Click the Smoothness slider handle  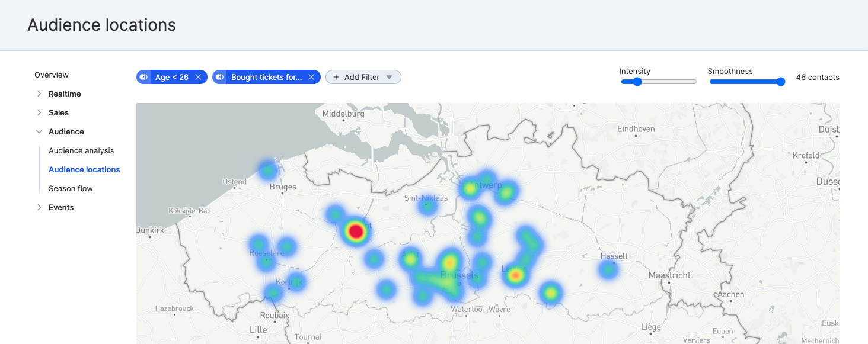(x=781, y=82)
